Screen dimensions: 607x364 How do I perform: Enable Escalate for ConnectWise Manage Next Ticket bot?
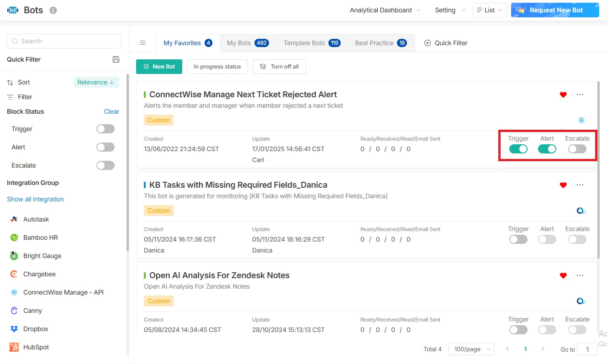pyautogui.click(x=577, y=149)
